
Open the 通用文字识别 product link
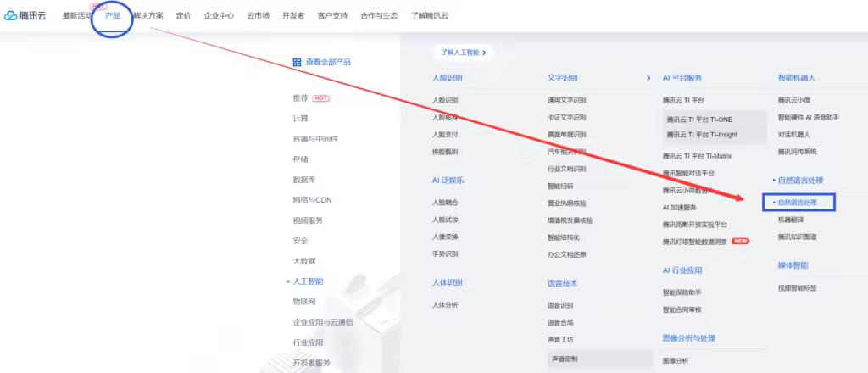567,100
